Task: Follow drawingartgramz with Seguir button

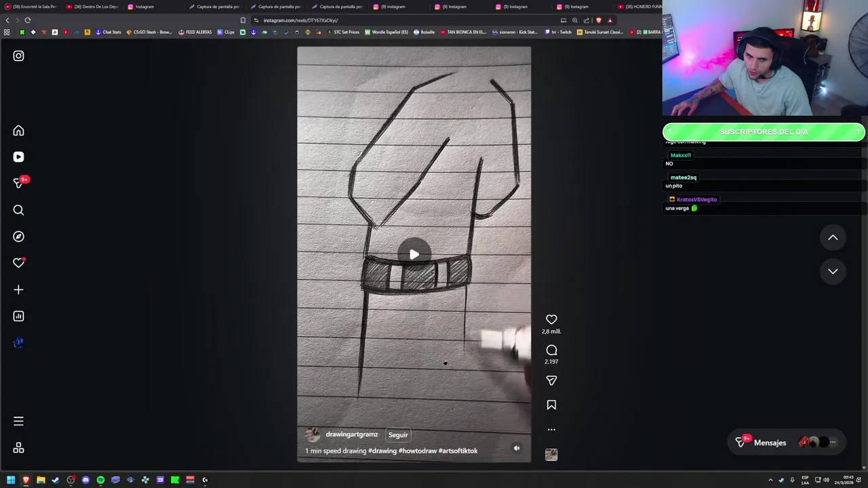Action: coord(398,435)
